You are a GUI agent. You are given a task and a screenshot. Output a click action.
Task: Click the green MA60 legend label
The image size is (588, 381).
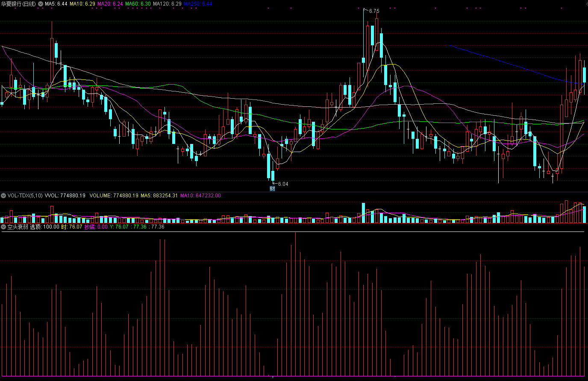(x=138, y=4)
